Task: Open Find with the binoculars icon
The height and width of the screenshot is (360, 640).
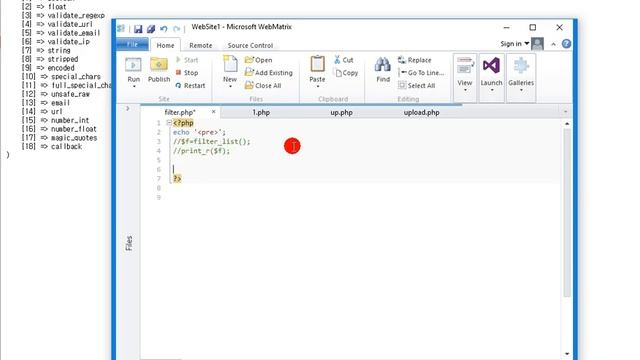Action: click(x=383, y=65)
